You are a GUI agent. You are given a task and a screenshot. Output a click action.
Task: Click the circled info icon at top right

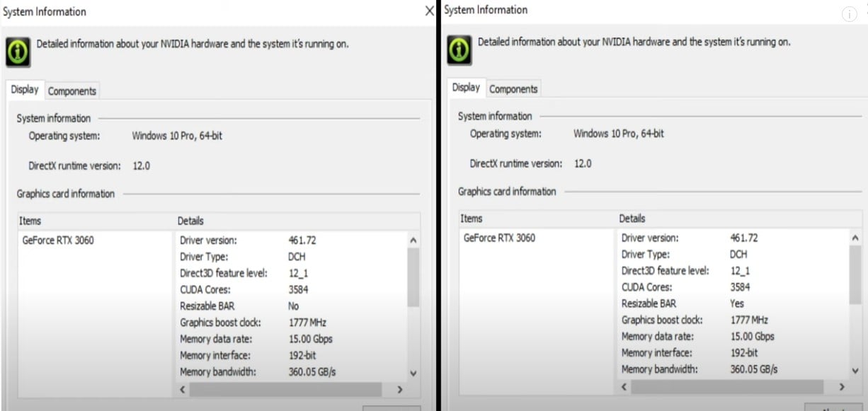(850, 15)
